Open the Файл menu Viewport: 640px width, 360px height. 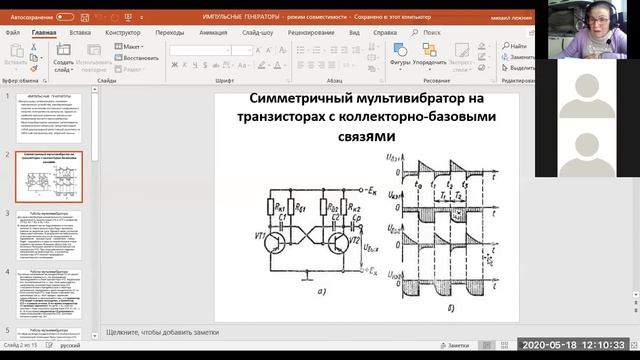[13, 32]
